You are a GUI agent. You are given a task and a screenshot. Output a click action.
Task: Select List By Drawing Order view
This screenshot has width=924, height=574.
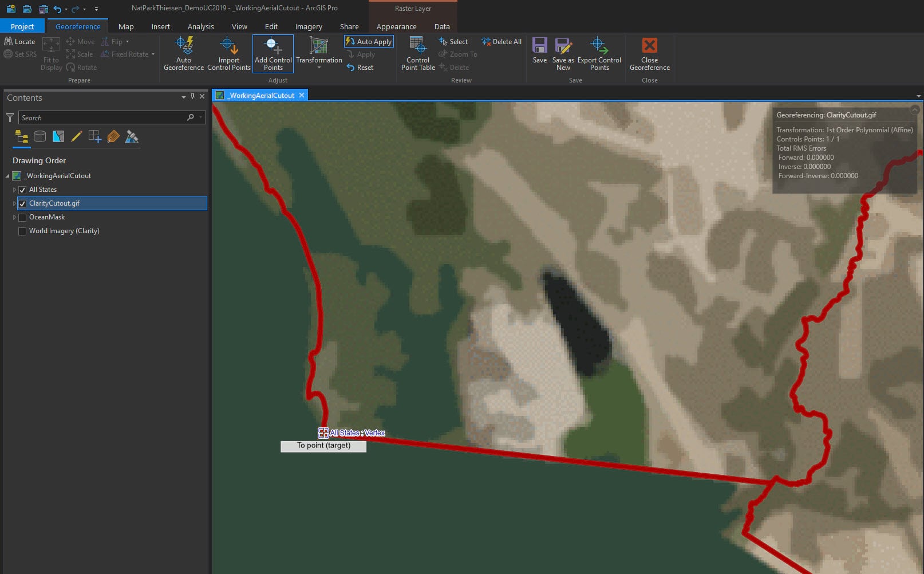[x=22, y=136]
